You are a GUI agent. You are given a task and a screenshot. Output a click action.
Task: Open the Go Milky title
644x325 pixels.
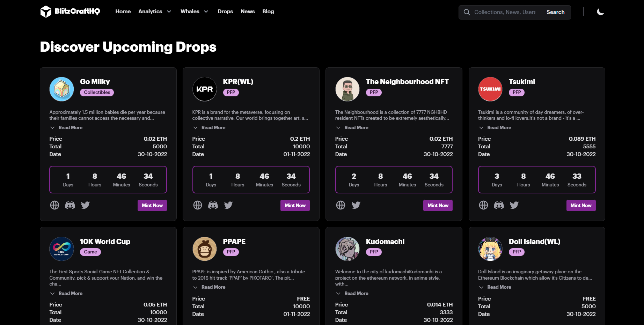[95, 82]
